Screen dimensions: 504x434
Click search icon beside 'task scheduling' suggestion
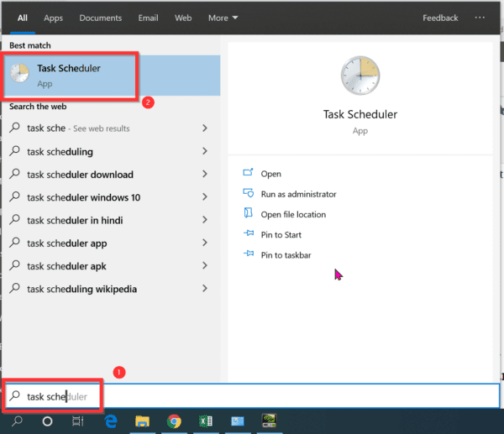[14, 150]
